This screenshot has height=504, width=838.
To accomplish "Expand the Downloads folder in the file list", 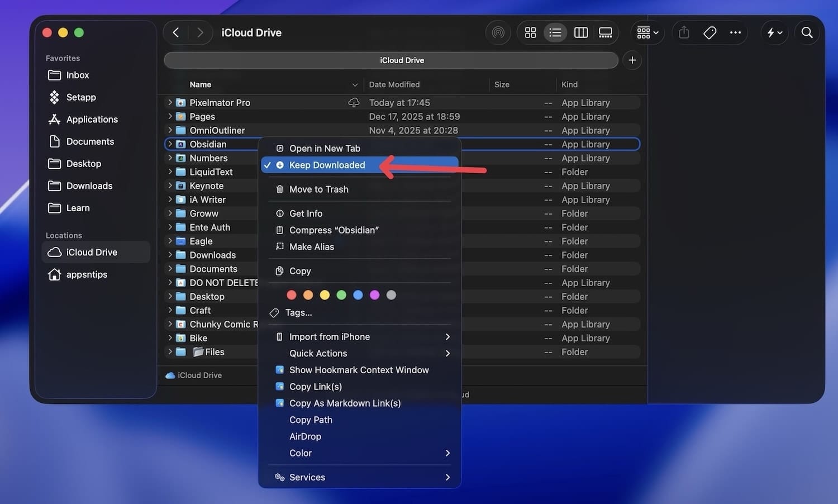I will coord(170,255).
